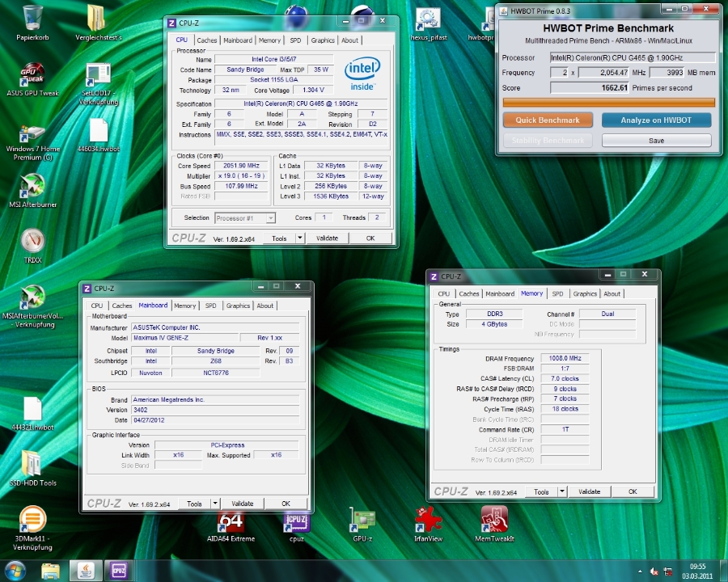Click the Frequency field showing 2,054.47

coord(603,73)
